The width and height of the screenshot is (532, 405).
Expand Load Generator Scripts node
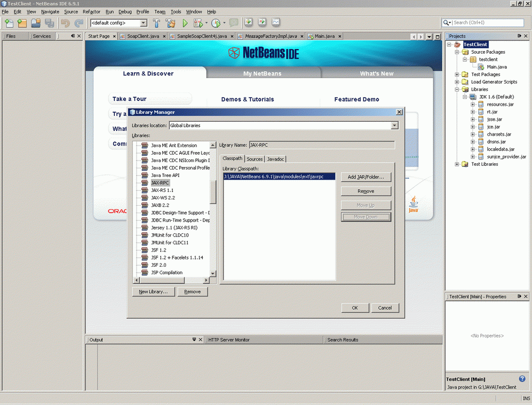(457, 82)
